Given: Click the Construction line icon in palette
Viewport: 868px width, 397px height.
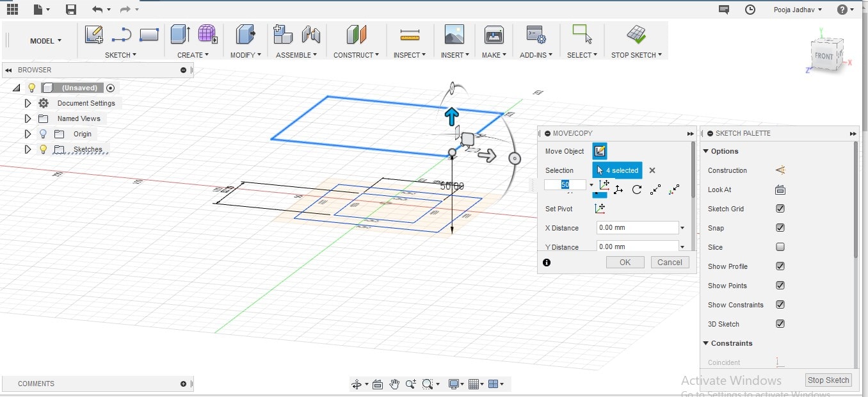Looking at the screenshot, I should coord(780,170).
